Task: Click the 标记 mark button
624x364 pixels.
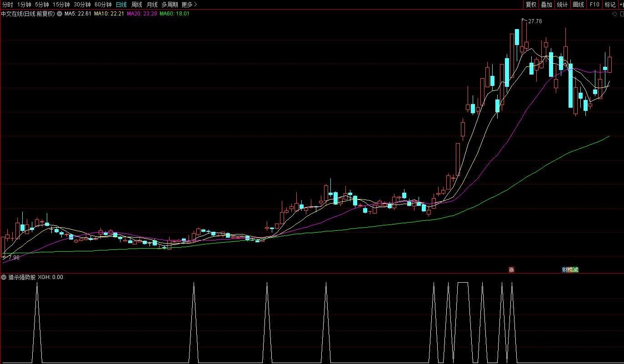Action: [610, 5]
